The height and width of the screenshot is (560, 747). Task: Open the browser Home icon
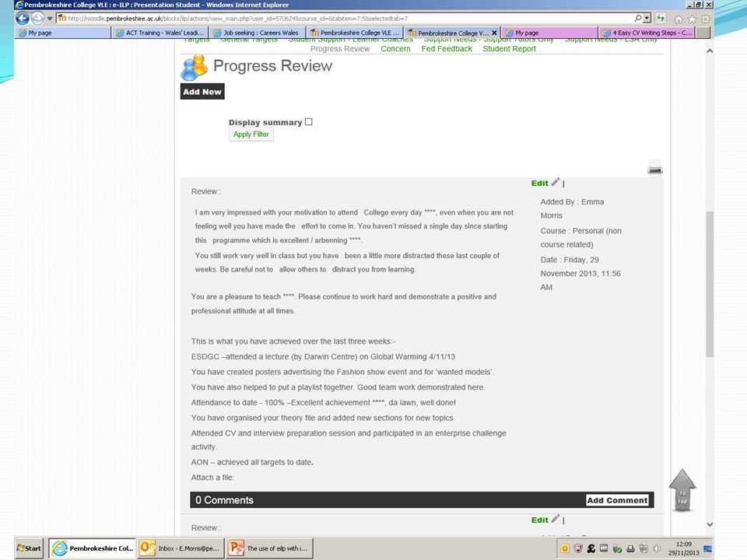679,19
